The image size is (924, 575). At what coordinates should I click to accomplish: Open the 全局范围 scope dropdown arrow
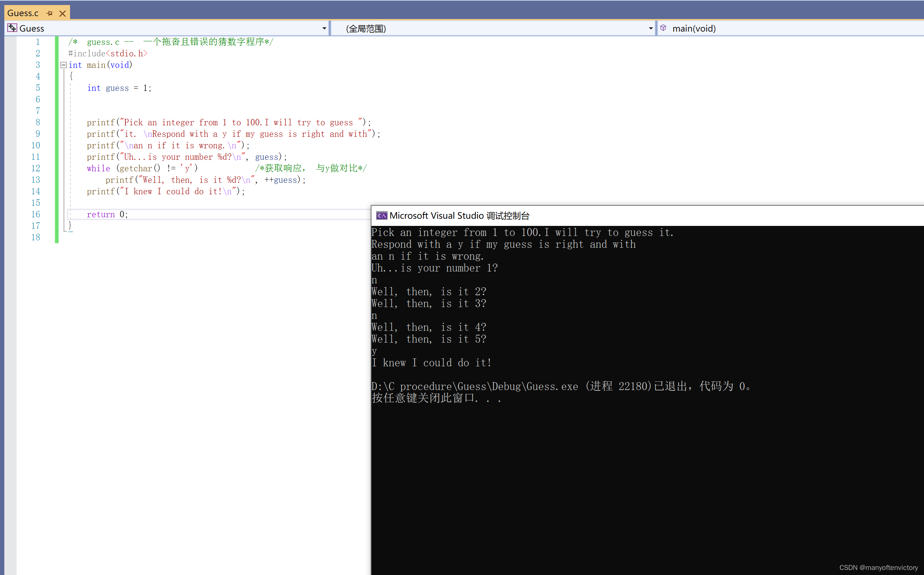coord(651,28)
